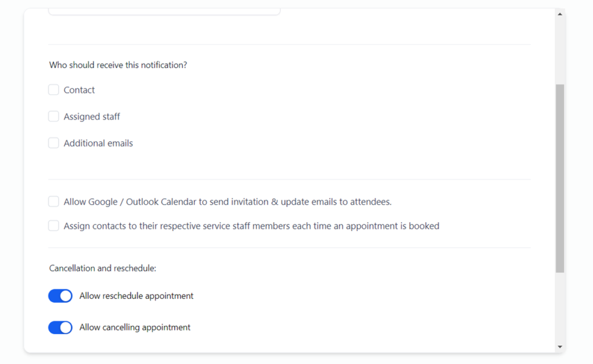This screenshot has width=593, height=364.
Task: Disable the cancelling appointment toggle switch
Action: 60,328
